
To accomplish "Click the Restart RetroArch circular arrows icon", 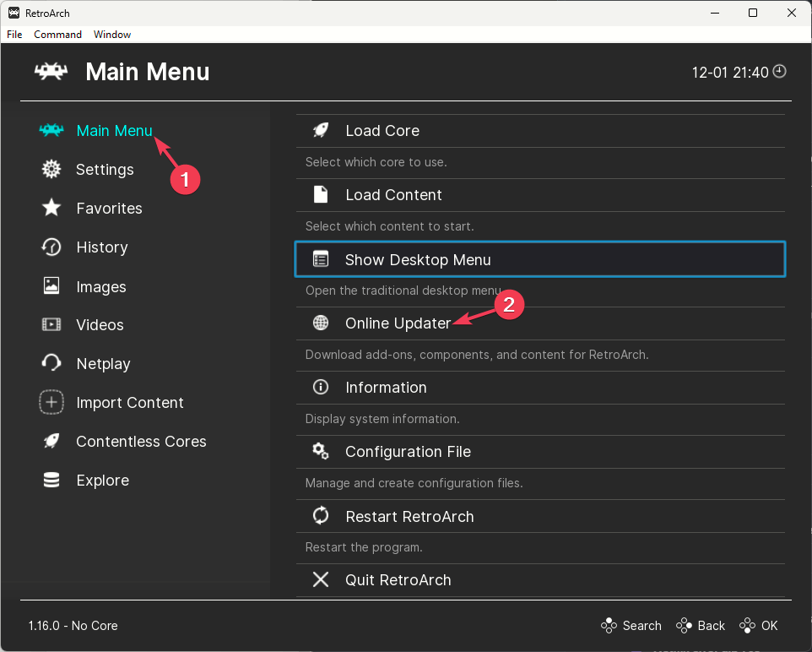I will (x=321, y=516).
